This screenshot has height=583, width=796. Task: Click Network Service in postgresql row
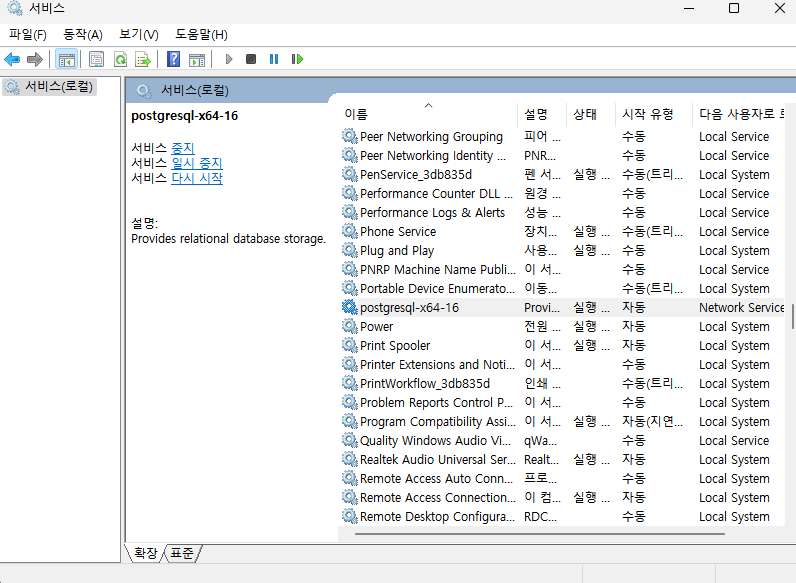coord(742,307)
